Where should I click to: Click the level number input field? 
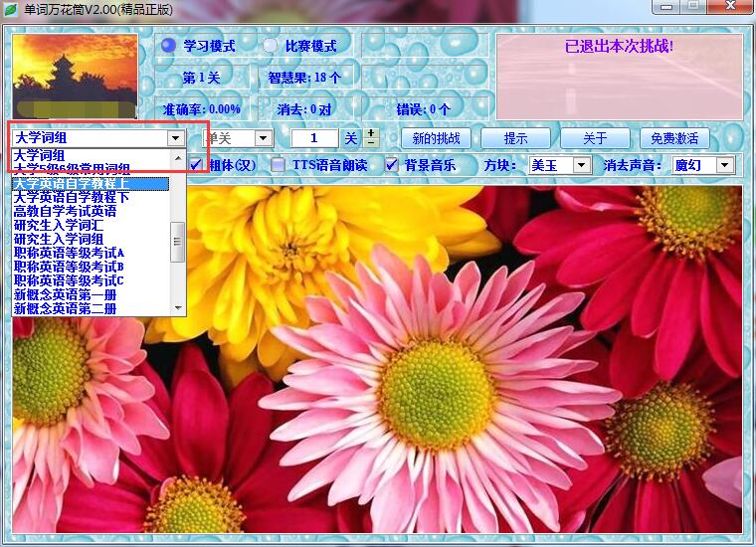click(x=314, y=138)
